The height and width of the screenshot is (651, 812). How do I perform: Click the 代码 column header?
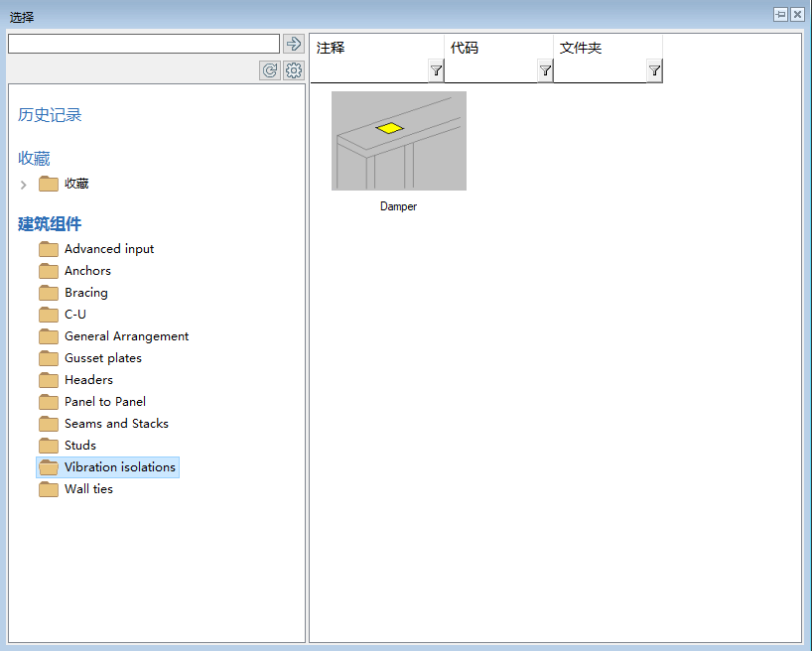498,48
